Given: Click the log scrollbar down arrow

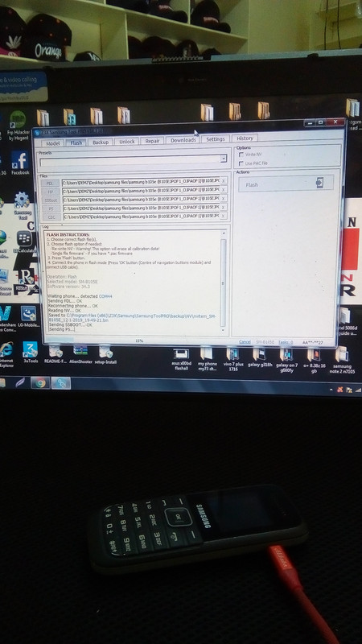Looking at the screenshot, I should click(224, 329).
